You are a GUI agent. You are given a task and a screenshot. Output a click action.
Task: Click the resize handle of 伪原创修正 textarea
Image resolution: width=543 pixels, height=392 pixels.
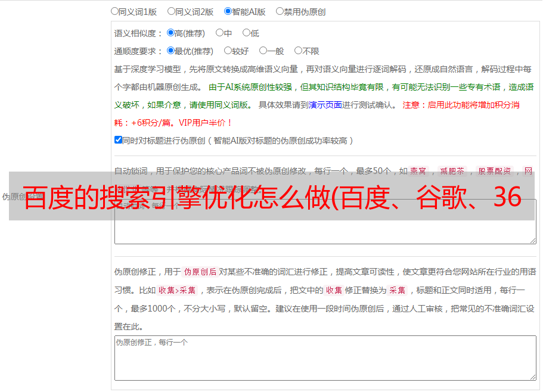(533, 377)
